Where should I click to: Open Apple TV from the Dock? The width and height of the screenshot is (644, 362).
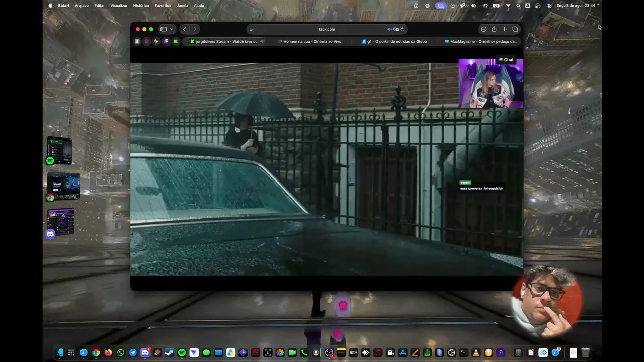353,353
